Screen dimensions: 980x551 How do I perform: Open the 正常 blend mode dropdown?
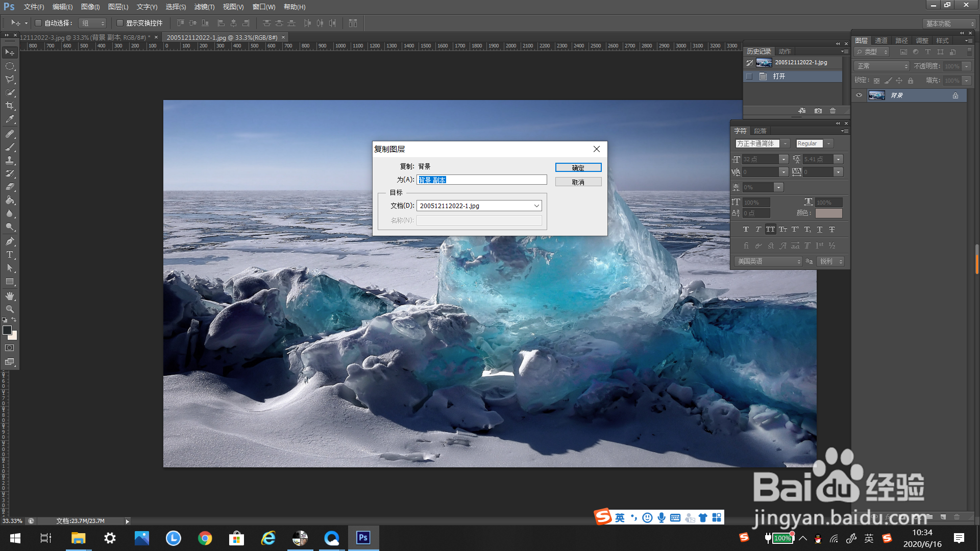pos(881,66)
